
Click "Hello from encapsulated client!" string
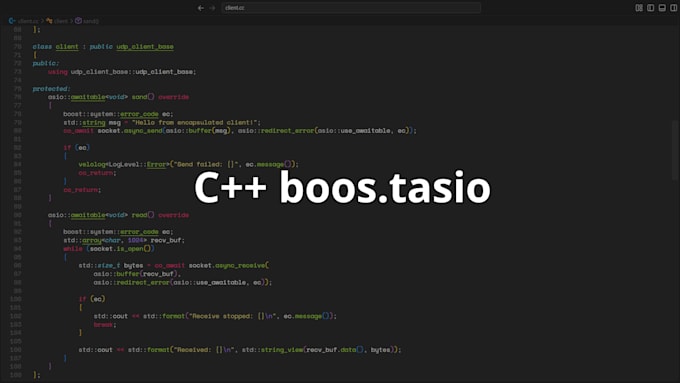(x=194, y=122)
